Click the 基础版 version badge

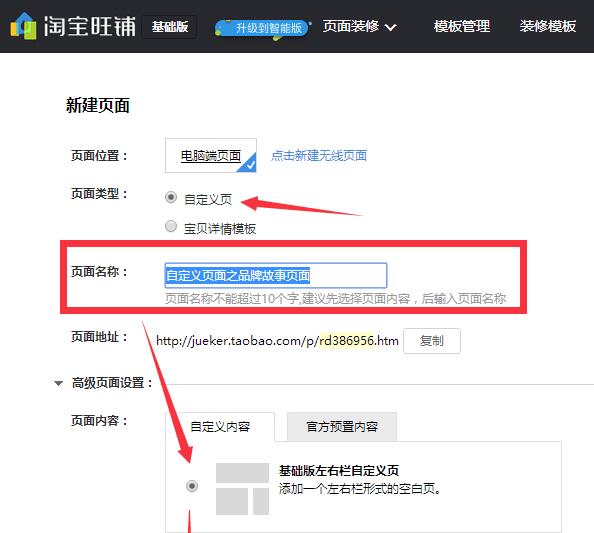click(170, 27)
